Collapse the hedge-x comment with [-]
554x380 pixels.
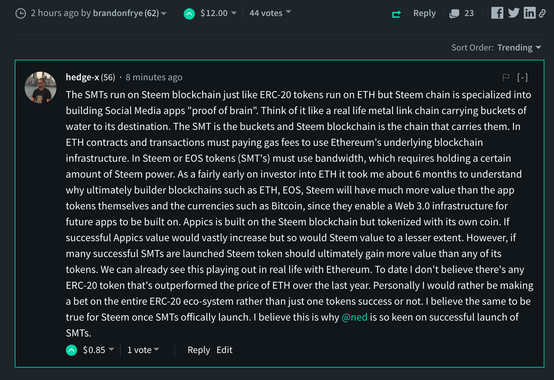pos(522,77)
